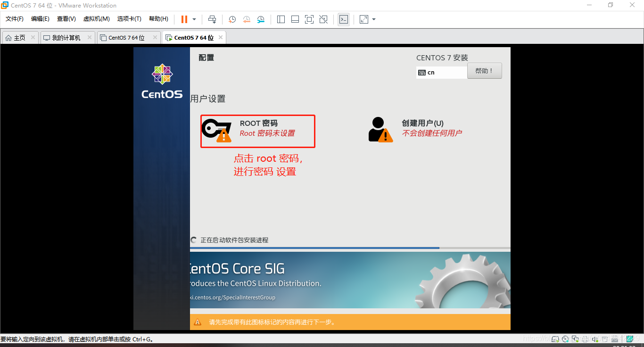Close the 主页 tab
The width and height of the screenshot is (644, 347).
(33, 37)
